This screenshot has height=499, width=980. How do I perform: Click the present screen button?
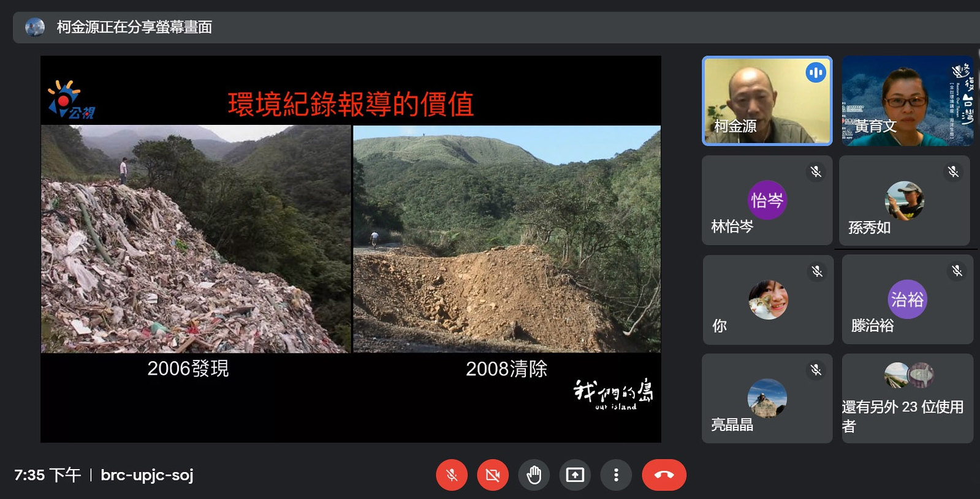(x=575, y=475)
